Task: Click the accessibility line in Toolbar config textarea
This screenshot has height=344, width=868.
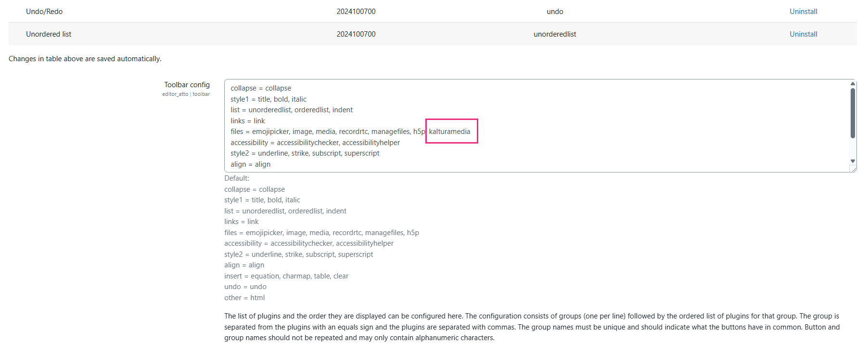Action: pos(315,143)
